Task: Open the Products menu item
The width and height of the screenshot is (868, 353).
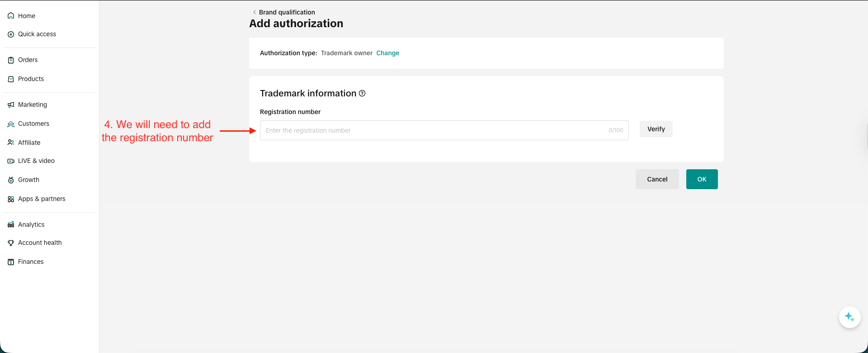Action: (x=31, y=79)
